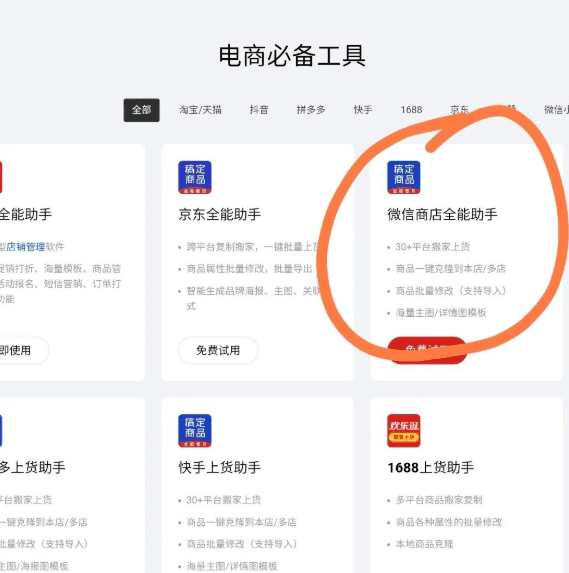The height and width of the screenshot is (573, 569).
Task: Click the 1688上货助手 欢乐逛 icon
Action: point(404,430)
